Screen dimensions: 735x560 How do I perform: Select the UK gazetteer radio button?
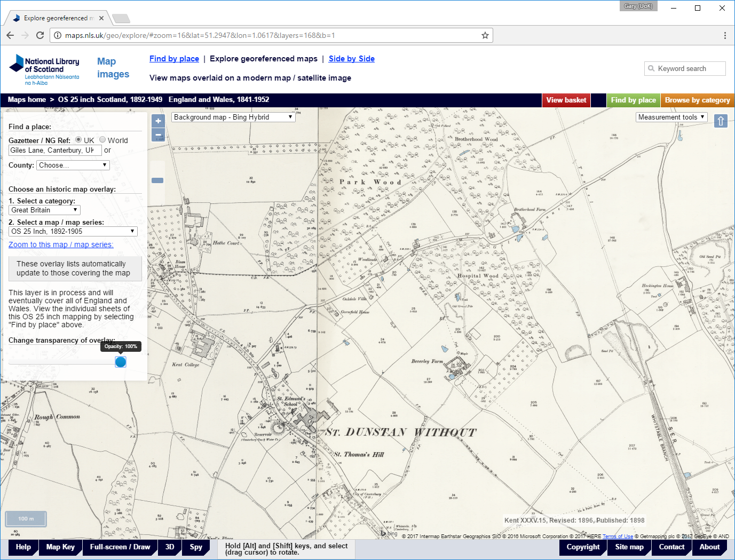[78, 140]
